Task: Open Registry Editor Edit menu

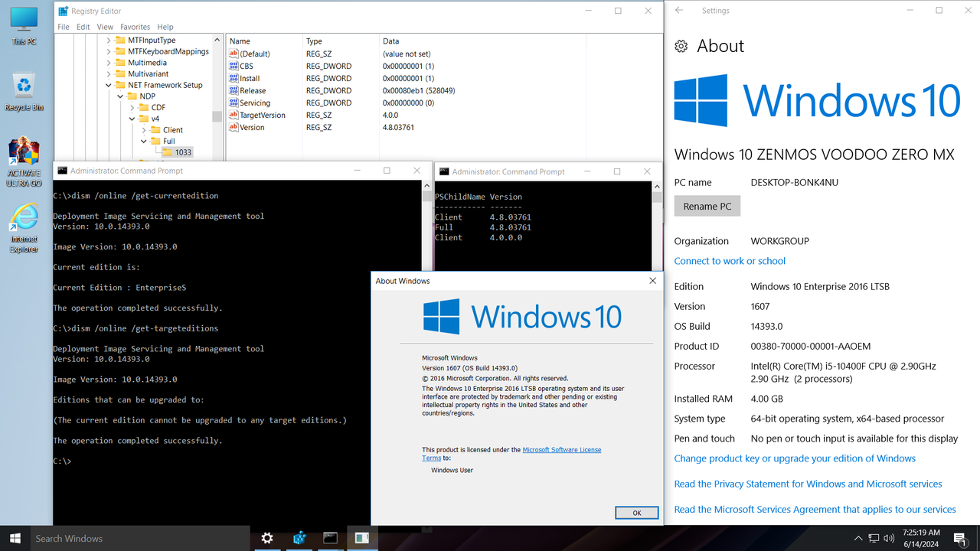Action: 83,27
